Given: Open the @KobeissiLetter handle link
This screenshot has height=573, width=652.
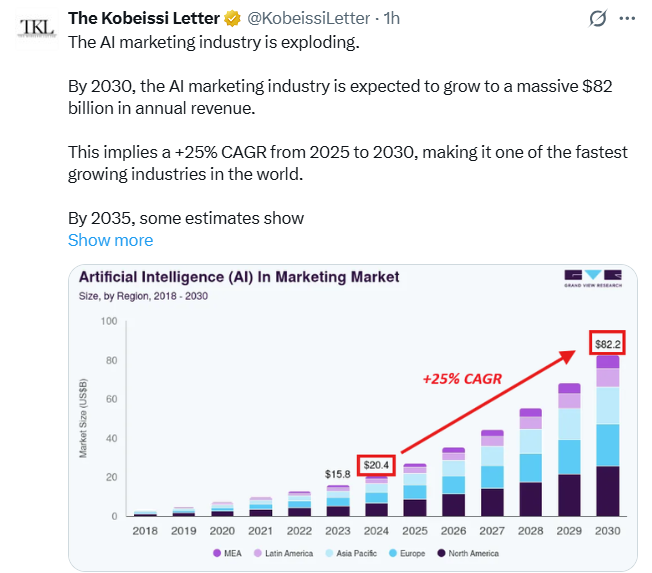Looking at the screenshot, I should [309, 18].
